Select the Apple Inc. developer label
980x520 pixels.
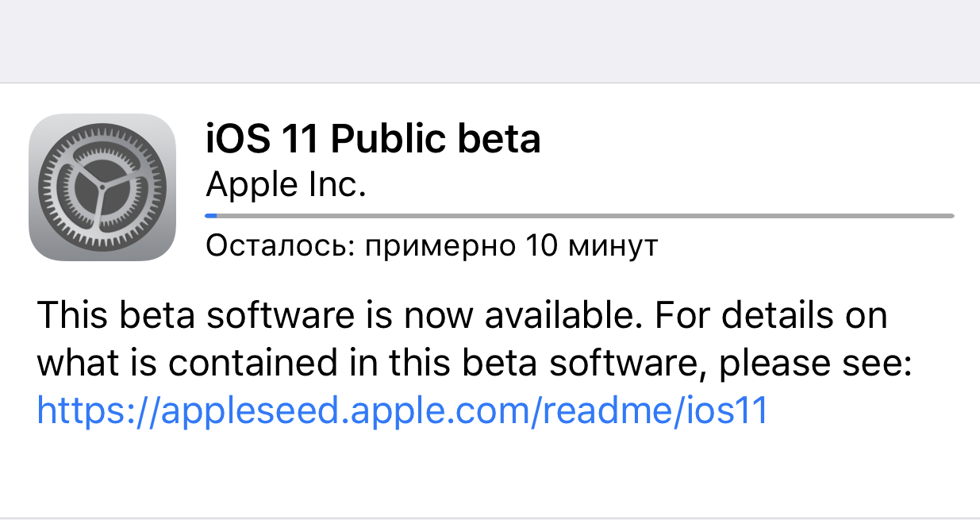click(x=285, y=185)
